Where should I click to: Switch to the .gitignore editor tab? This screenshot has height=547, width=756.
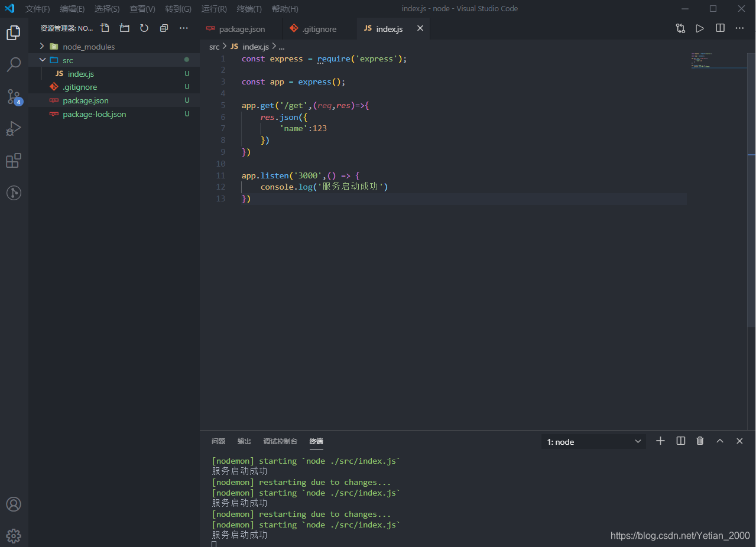coord(320,28)
